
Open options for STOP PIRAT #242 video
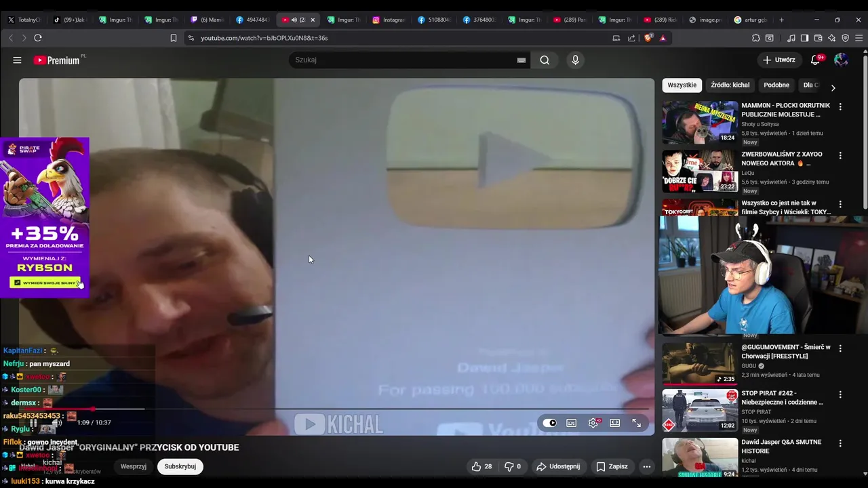840,394
